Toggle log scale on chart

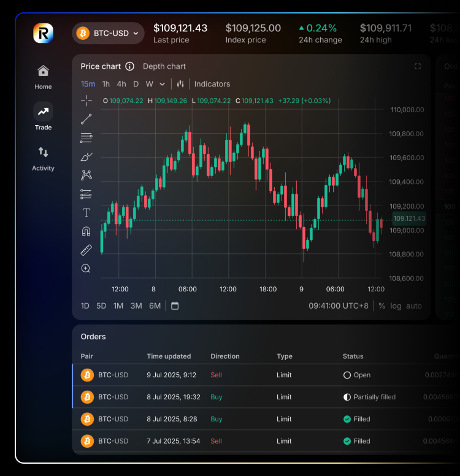[x=396, y=306]
